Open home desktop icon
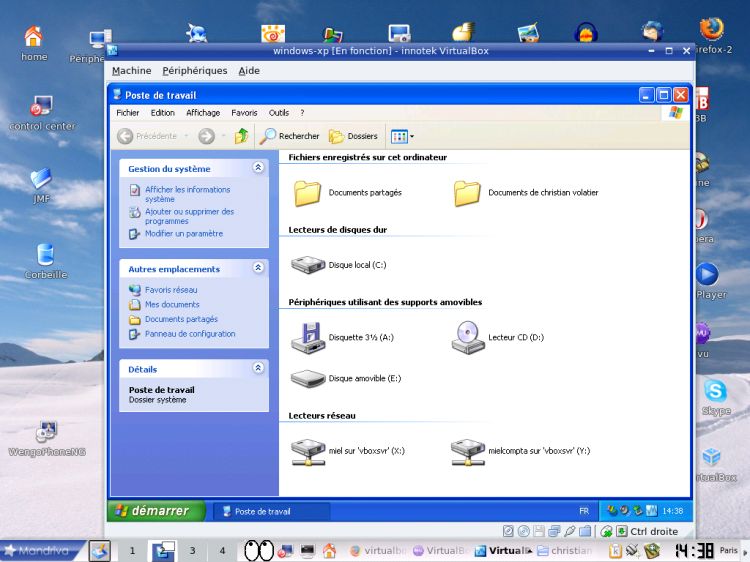 coord(33,44)
